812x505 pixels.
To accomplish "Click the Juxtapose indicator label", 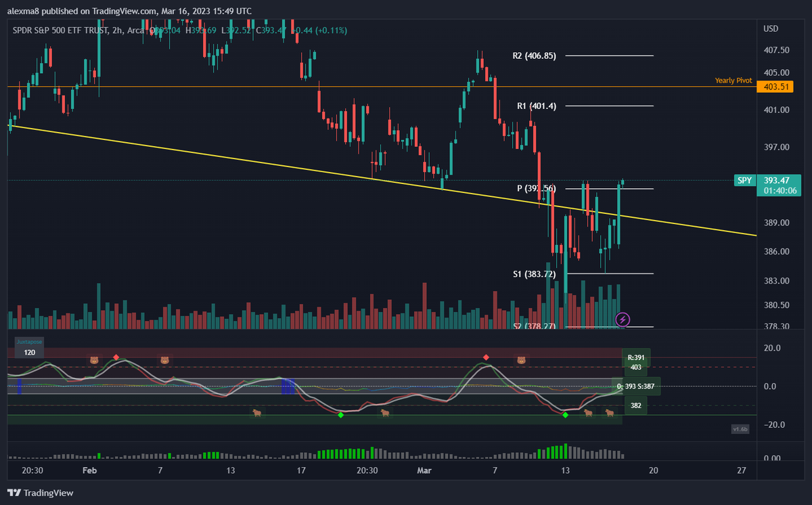I will tap(30, 342).
